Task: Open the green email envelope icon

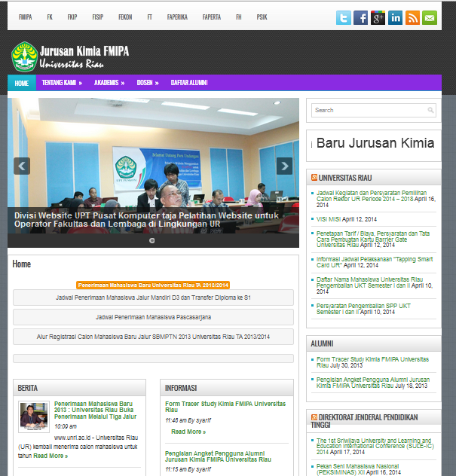Action: coord(430,17)
